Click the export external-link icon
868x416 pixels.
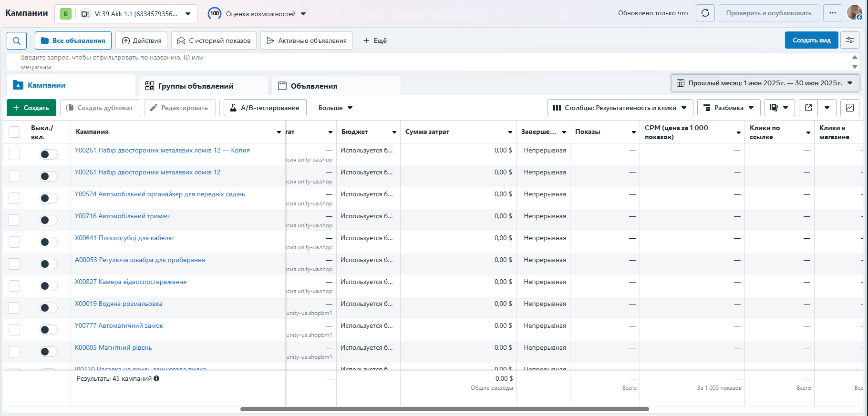click(x=808, y=108)
